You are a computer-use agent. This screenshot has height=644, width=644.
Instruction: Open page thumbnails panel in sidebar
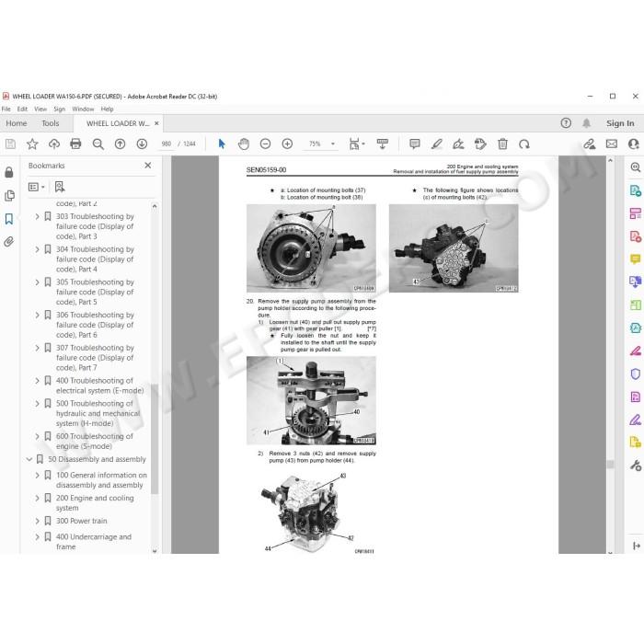pyautogui.click(x=9, y=195)
